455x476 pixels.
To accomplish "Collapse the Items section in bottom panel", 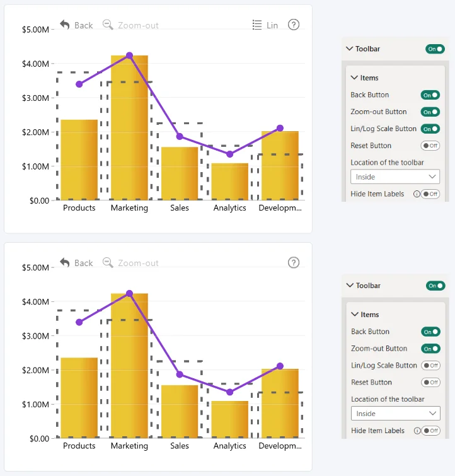I will pos(355,315).
